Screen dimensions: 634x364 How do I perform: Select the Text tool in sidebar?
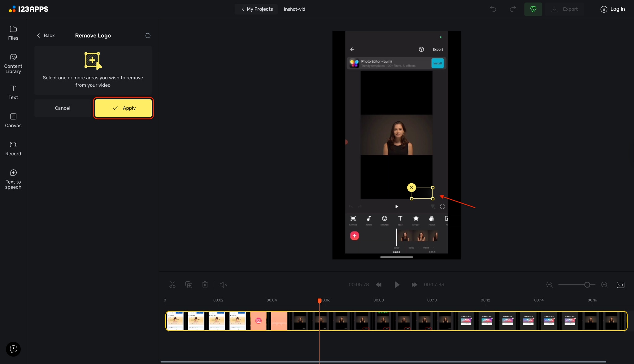click(x=13, y=92)
